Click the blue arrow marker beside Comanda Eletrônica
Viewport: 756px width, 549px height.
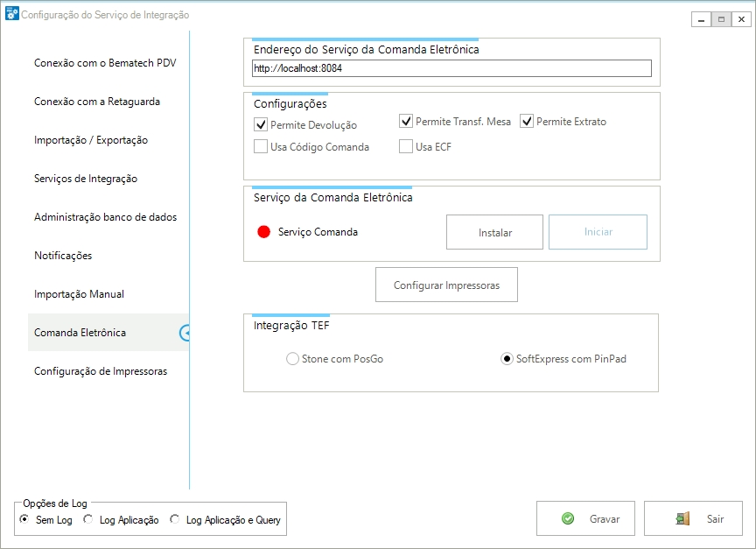click(185, 333)
